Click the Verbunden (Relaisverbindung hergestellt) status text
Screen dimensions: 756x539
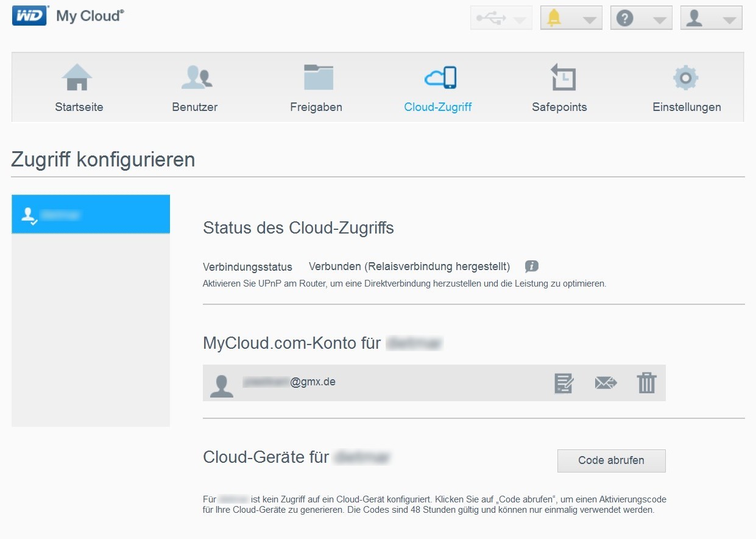coord(409,266)
